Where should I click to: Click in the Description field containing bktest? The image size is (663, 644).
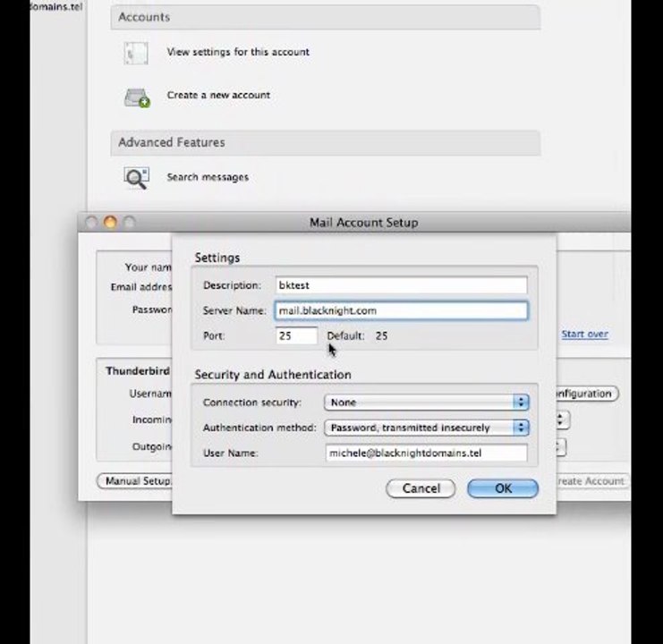click(x=401, y=285)
